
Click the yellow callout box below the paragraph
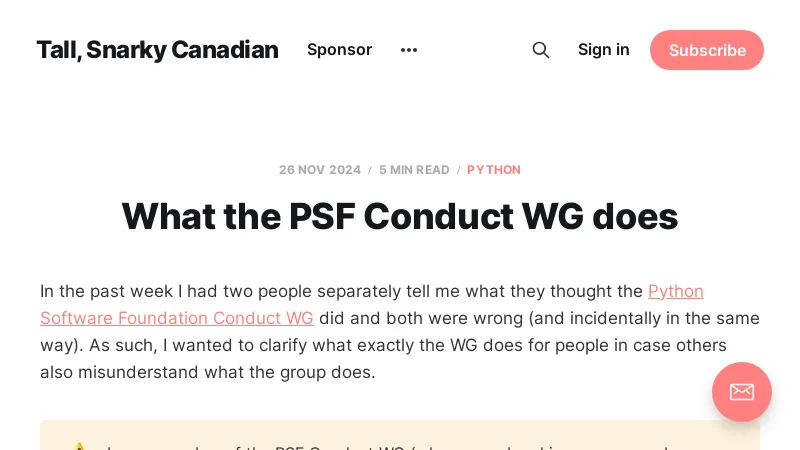pyautogui.click(x=400, y=437)
